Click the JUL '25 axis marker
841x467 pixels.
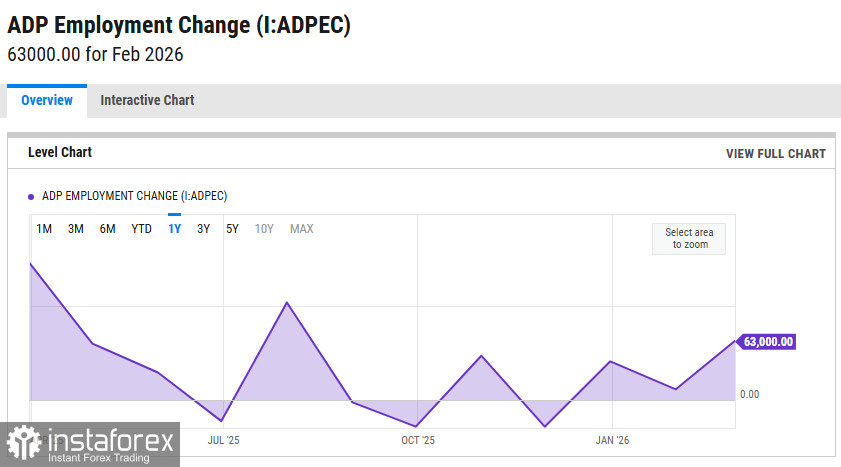point(223,439)
